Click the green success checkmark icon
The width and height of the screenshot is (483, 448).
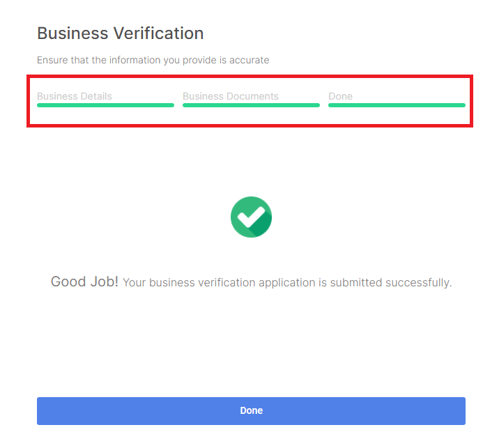coord(251,217)
